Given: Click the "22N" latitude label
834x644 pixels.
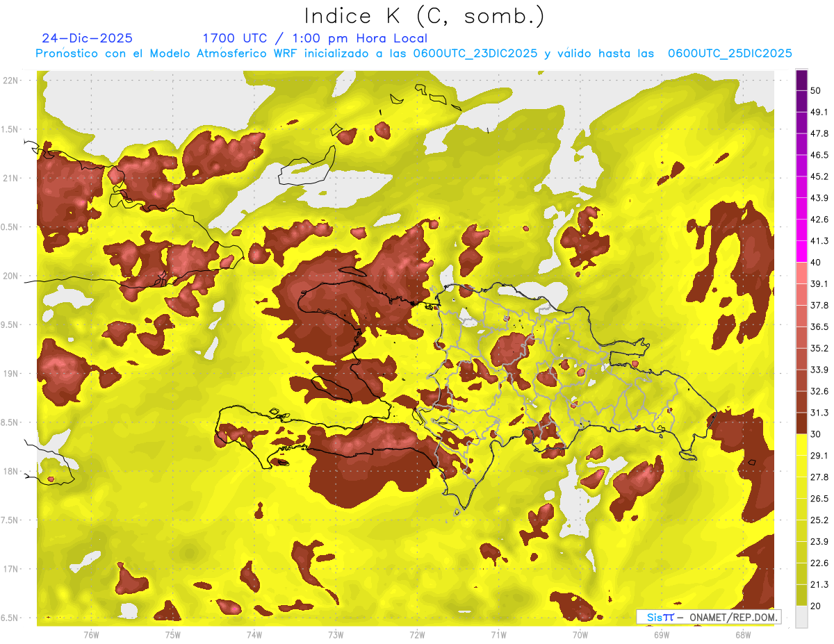Looking at the screenshot, I should click(11, 81).
